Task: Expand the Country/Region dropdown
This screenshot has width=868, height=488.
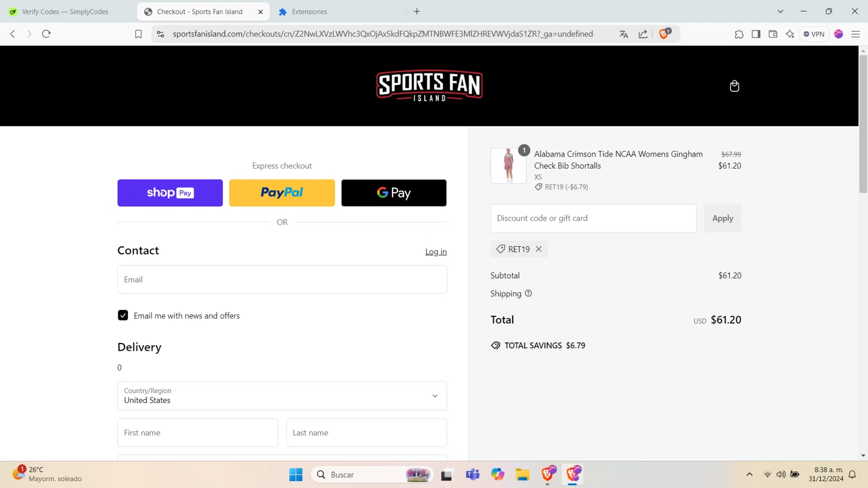Action: pos(282,395)
